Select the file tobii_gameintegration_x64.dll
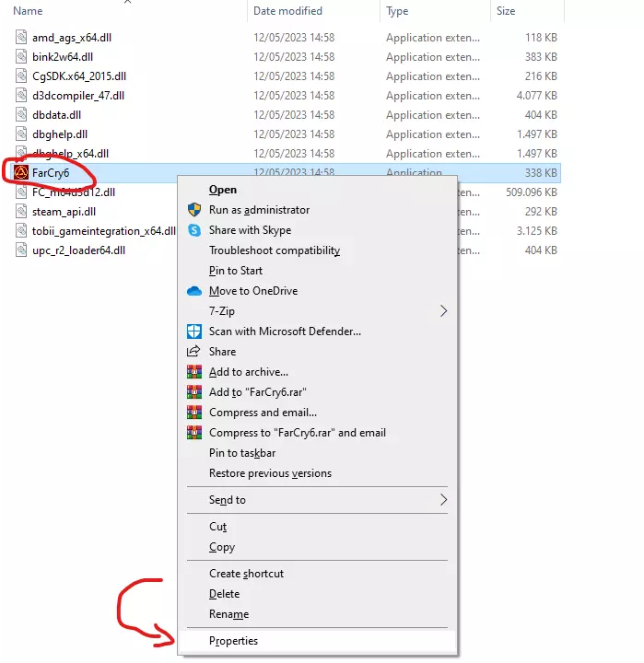 [104, 231]
